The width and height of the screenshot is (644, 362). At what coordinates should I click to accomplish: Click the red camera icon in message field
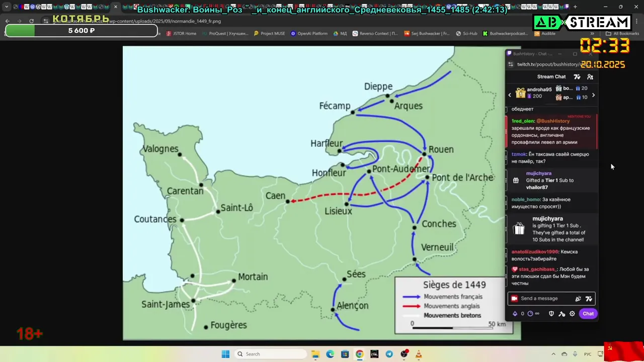(x=514, y=299)
